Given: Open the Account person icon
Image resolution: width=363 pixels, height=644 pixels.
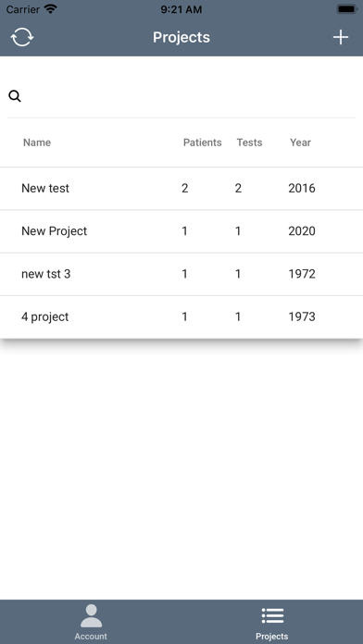Looking at the screenshot, I should pyautogui.click(x=91, y=615).
